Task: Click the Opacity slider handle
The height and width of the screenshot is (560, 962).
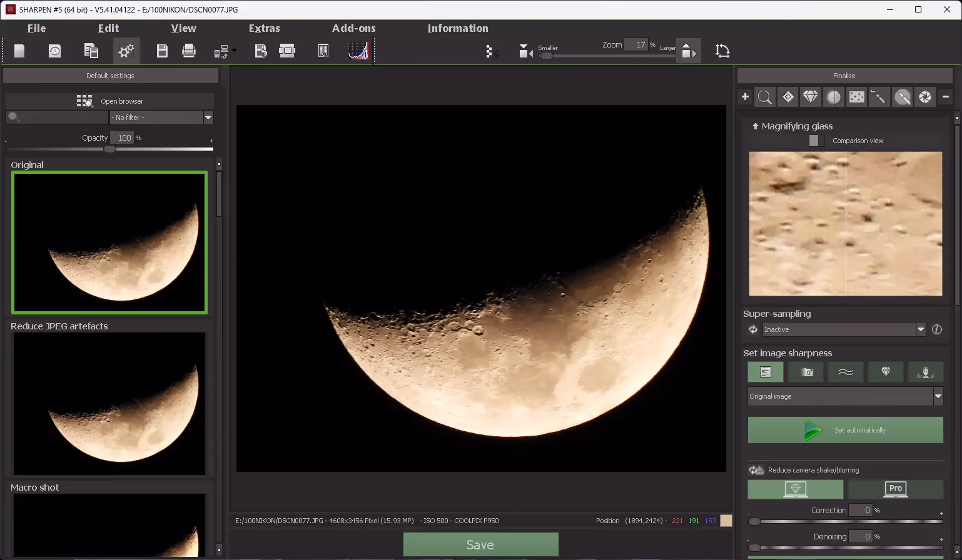Action: tap(109, 149)
